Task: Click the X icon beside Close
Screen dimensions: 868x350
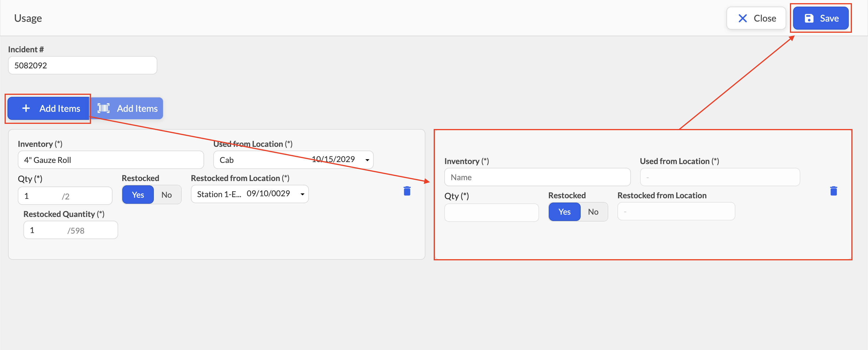Action: pyautogui.click(x=743, y=18)
